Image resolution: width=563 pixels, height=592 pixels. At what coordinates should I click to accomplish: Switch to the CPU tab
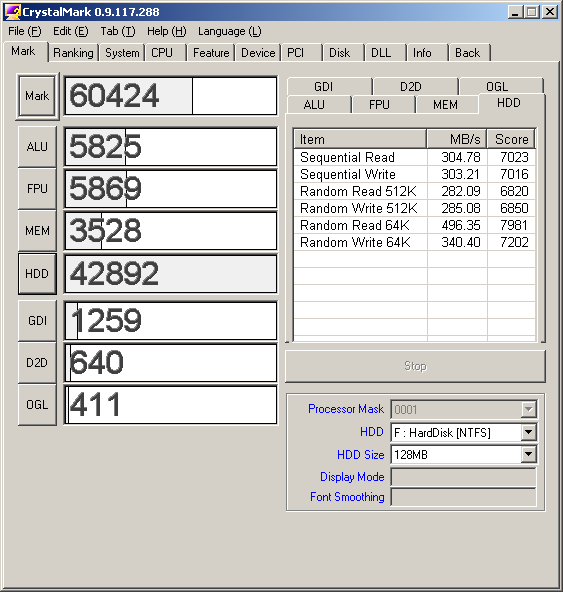coord(166,53)
